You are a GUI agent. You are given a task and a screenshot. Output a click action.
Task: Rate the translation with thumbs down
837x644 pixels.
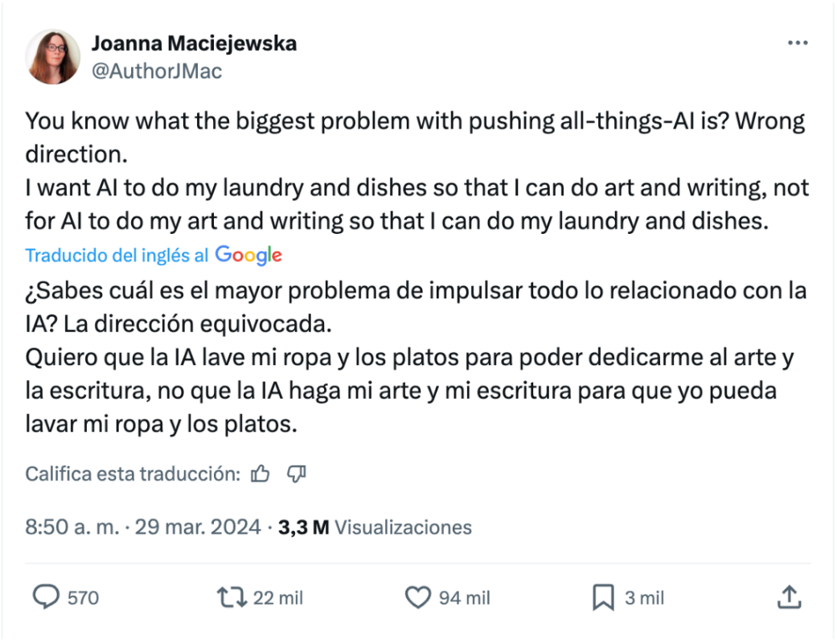(297, 474)
